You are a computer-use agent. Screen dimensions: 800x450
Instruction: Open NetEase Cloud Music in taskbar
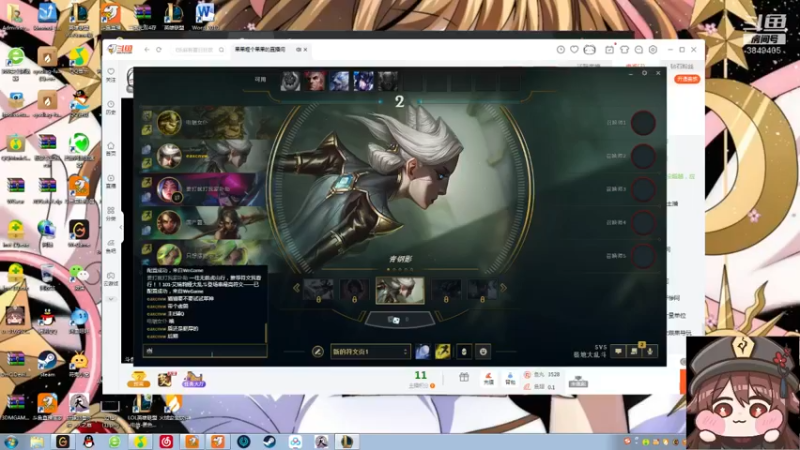166,441
